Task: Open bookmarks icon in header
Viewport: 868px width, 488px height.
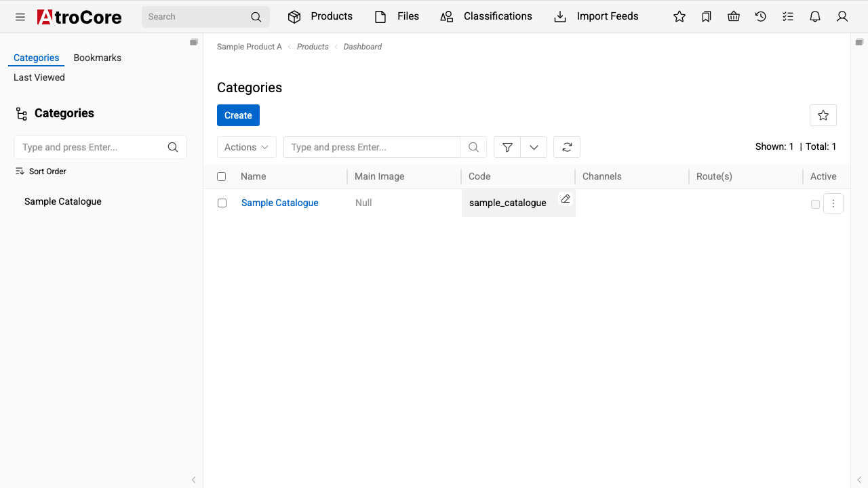Action: pyautogui.click(x=707, y=17)
